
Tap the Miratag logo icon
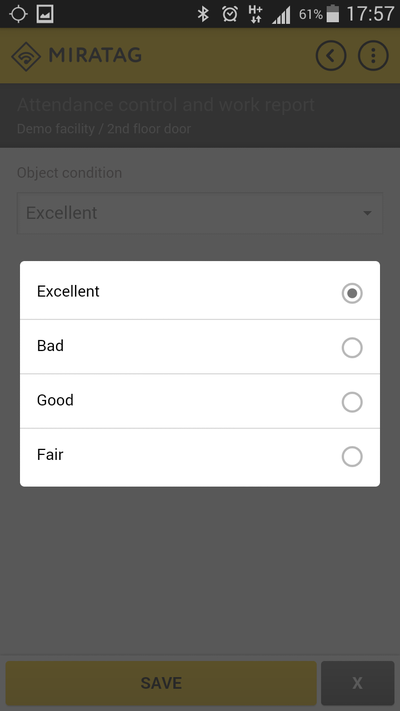point(26,56)
